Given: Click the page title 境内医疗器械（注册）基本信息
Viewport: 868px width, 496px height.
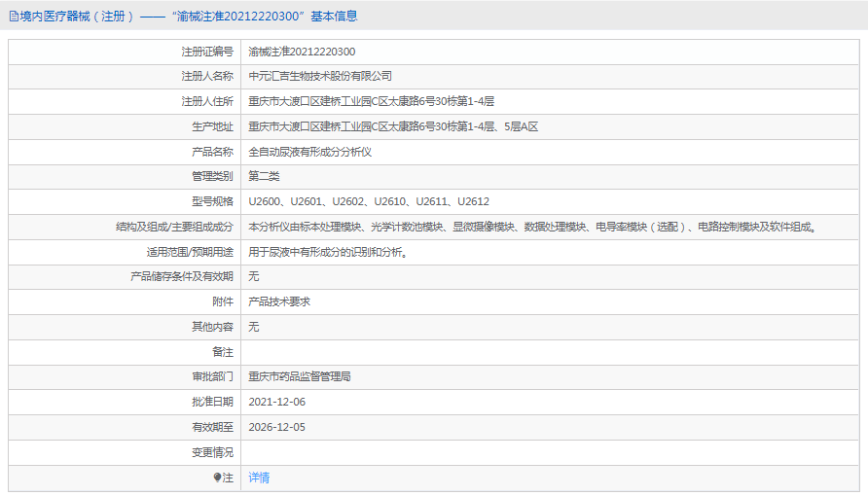Looking at the screenshot, I should point(188,17).
